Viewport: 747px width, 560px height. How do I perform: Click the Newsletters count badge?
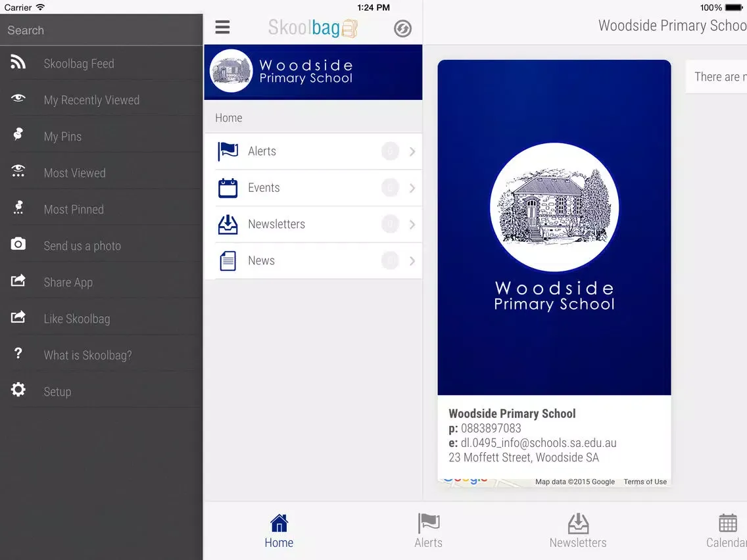pyautogui.click(x=390, y=224)
